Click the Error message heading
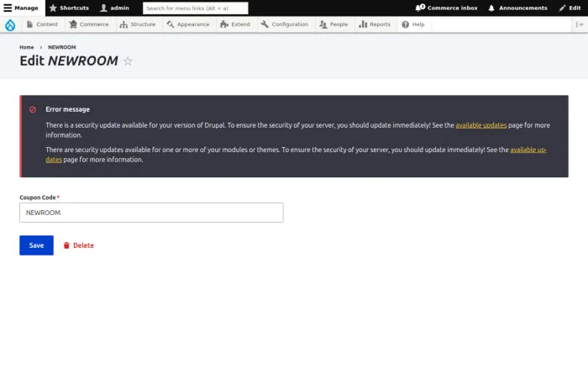588x368 pixels. coord(67,109)
